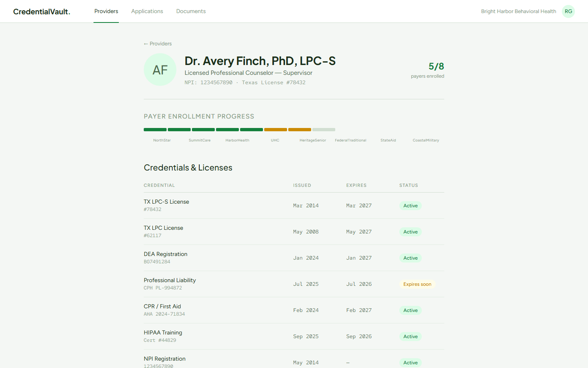588x368 pixels.
Task: Switch to the Applications tab
Action: click(x=147, y=11)
